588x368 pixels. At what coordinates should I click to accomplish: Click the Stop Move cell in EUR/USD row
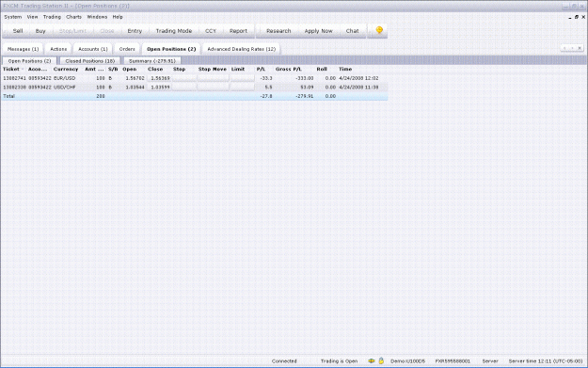pos(213,78)
